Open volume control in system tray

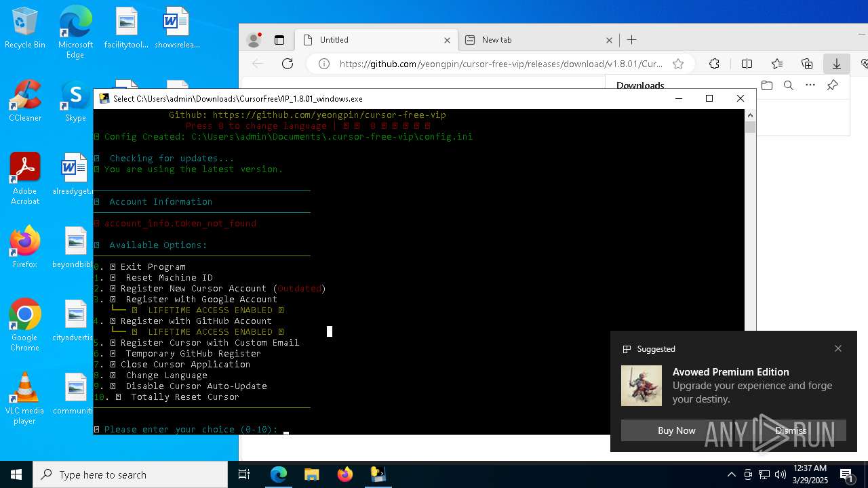tap(781, 474)
